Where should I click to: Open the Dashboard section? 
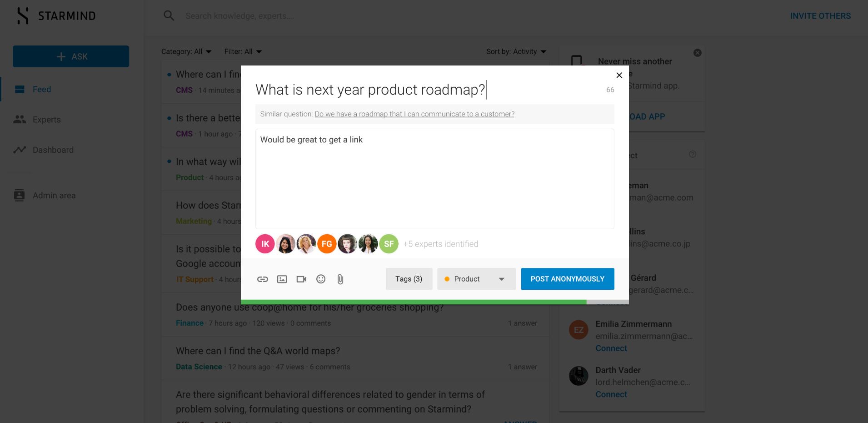click(53, 150)
